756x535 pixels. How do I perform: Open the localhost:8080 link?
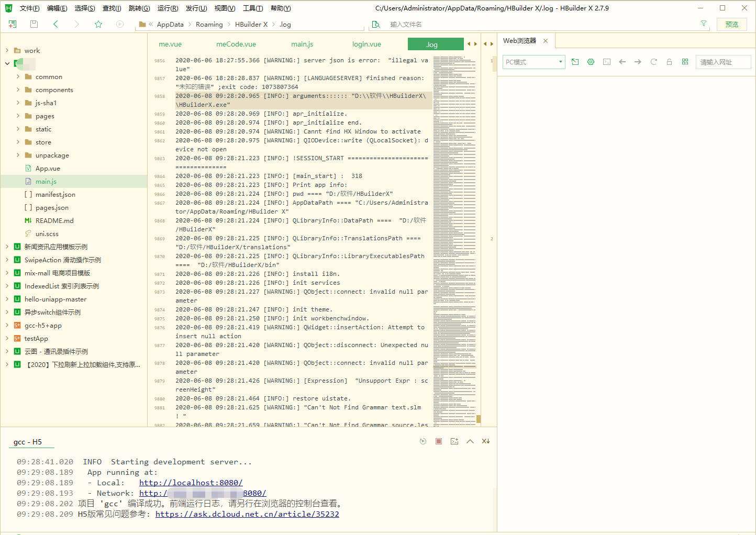(x=191, y=483)
